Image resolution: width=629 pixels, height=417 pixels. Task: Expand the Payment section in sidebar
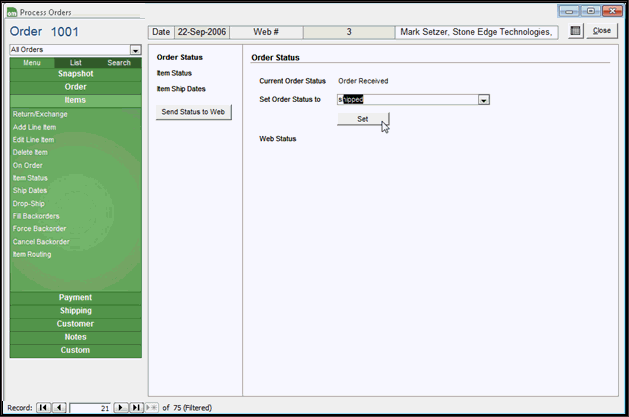76,298
